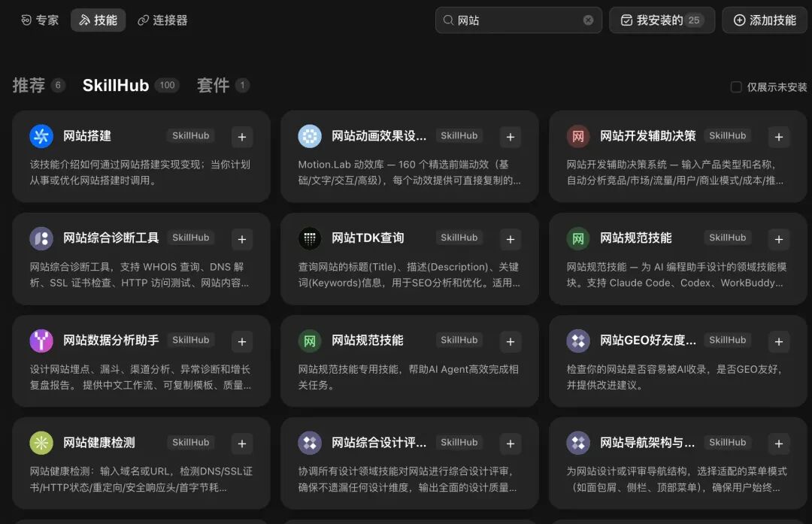Click the 网站GEO好友度... purple icon

pos(578,341)
